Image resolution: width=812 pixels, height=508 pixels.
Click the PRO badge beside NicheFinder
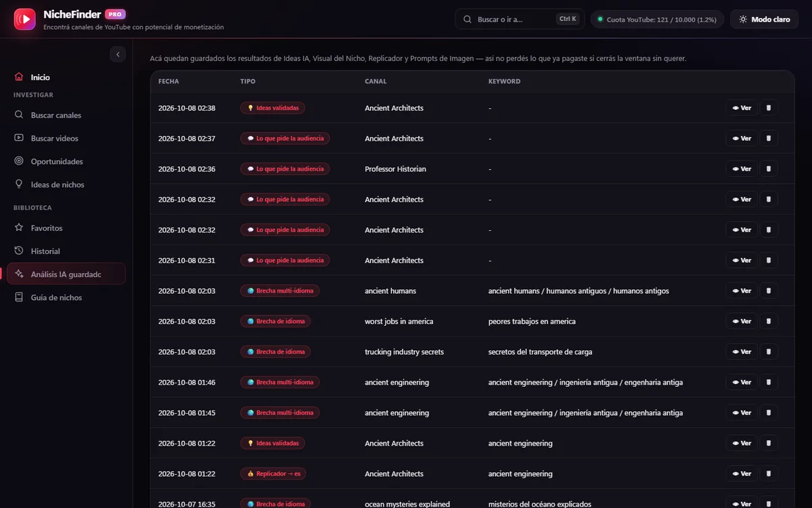point(115,14)
